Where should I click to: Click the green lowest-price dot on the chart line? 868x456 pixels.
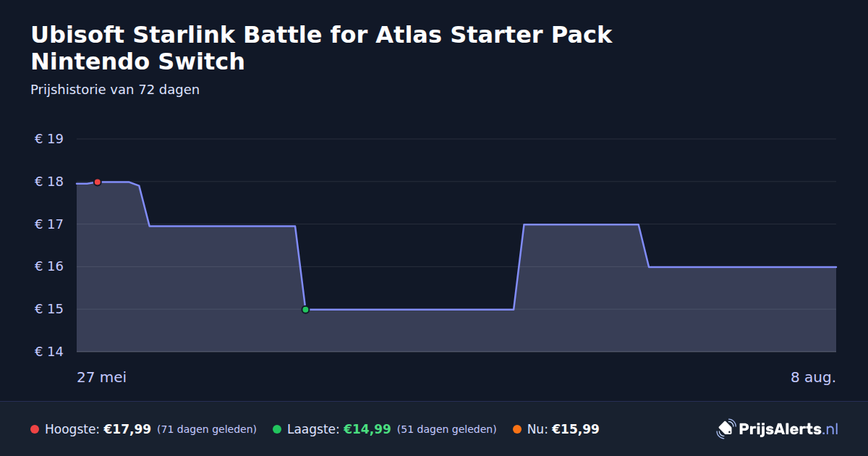click(305, 310)
